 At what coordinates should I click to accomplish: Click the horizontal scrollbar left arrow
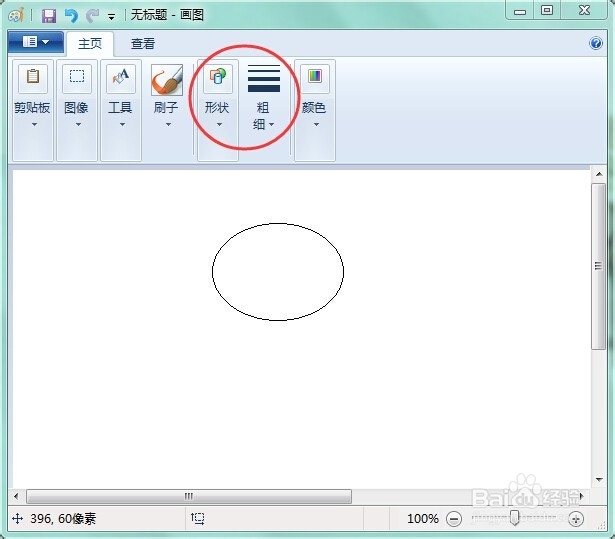coord(16,496)
